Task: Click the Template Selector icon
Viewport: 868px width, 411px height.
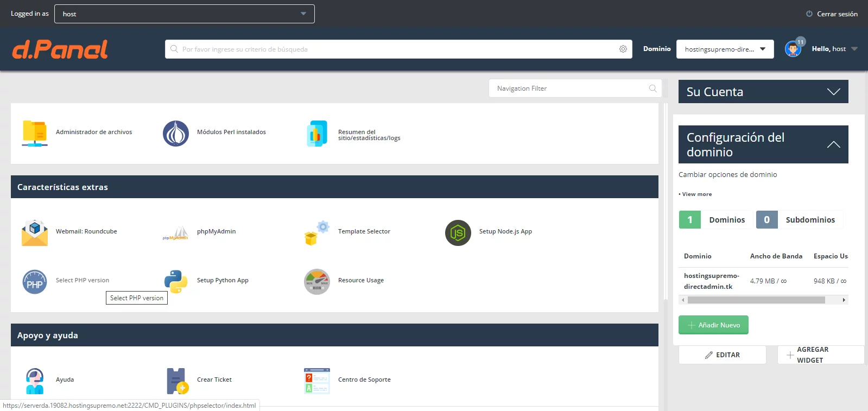Action: (x=317, y=233)
